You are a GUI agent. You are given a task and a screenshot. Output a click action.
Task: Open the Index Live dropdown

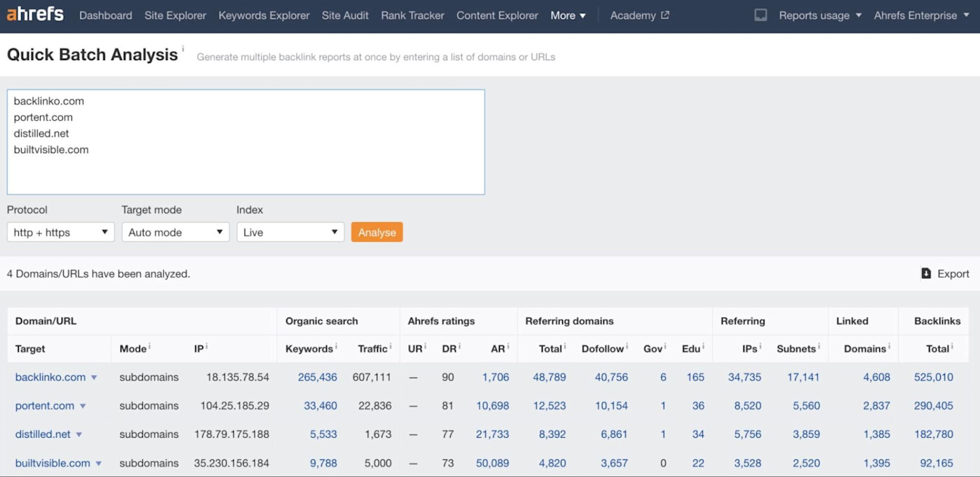point(290,232)
